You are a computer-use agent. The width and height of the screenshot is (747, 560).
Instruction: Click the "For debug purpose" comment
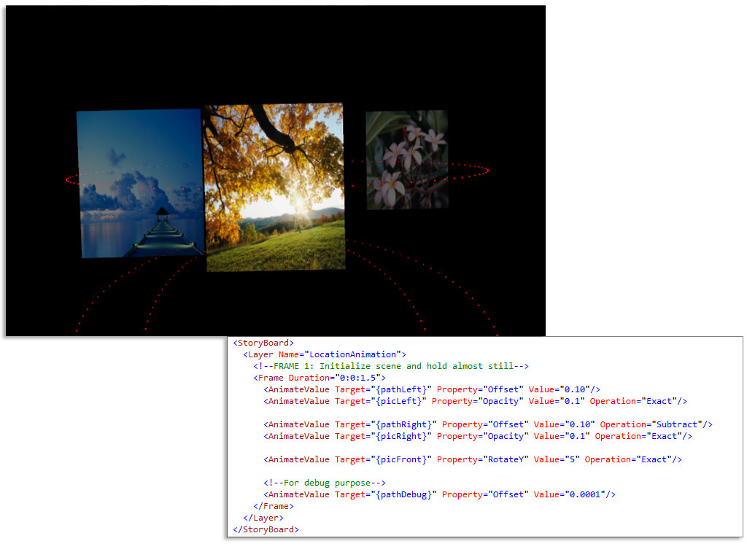point(325,483)
